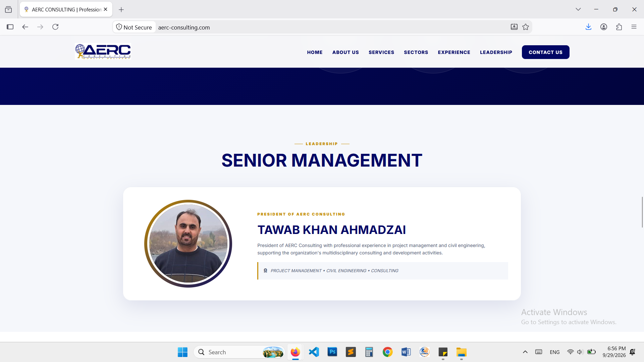Bookmark this page with the star icon

coord(526,27)
